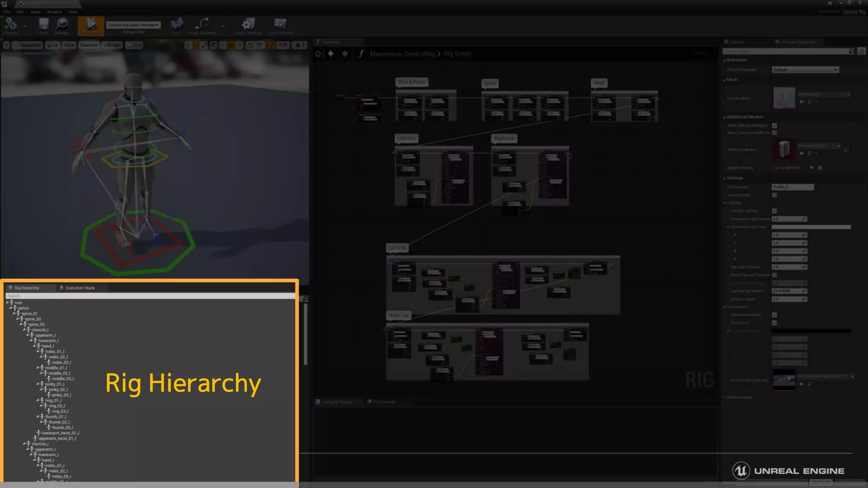Click the rotate gizmo icon in viewport toolbar

click(196, 45)
